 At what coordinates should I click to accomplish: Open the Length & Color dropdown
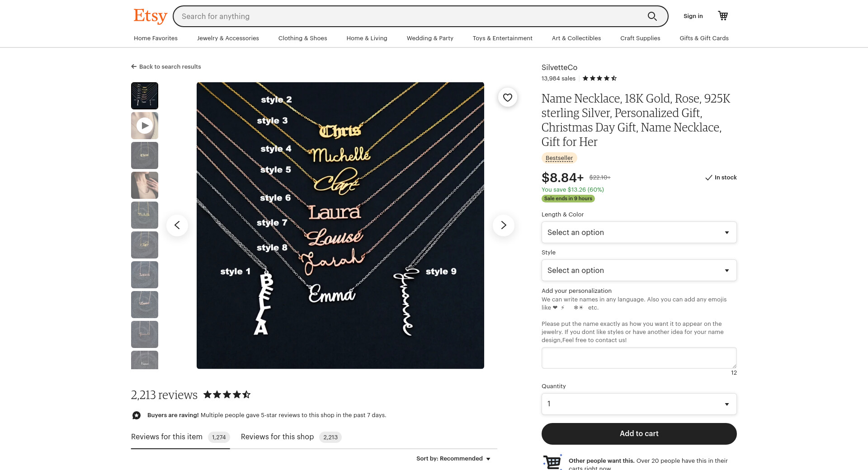click(x=639, y=232)
